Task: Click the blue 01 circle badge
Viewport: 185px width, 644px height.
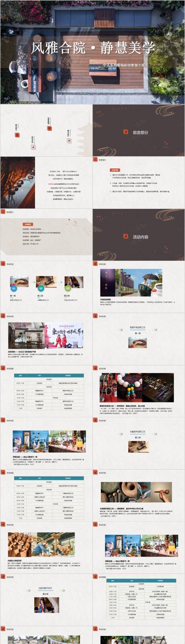Action: tap(14, 289)
